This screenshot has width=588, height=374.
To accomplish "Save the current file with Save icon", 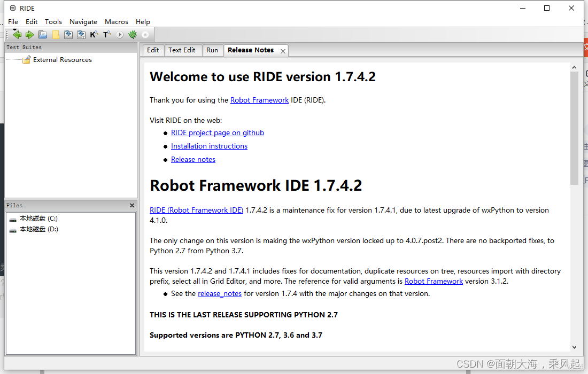I will pyautogui.click(x=68, y=35).
